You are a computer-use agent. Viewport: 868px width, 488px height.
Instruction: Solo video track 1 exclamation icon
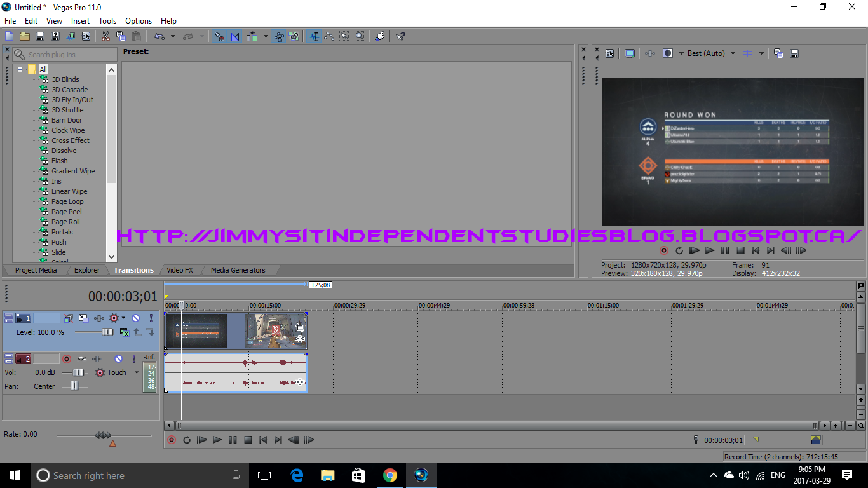pyautogui.click(x=151, y=318)
